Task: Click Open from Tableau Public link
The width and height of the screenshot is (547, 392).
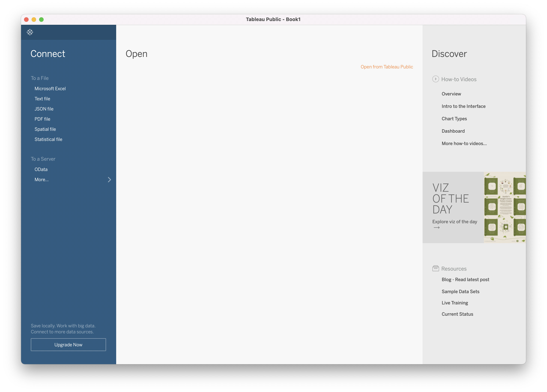Action: (x=387, y=67)
